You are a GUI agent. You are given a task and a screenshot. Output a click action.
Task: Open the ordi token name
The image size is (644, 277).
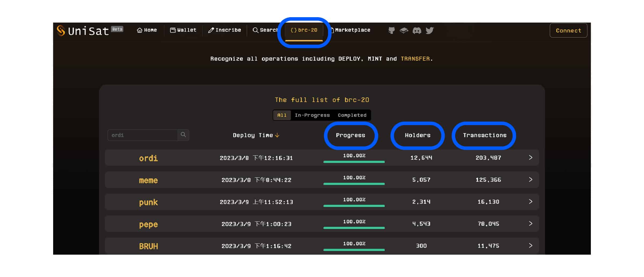148,158
